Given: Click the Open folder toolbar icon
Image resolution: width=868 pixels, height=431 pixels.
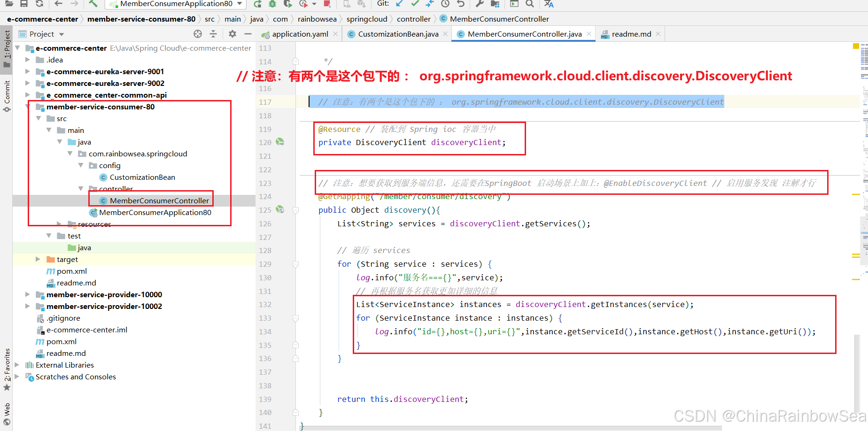Looking at the screenshot, I should tap(9, 4).
